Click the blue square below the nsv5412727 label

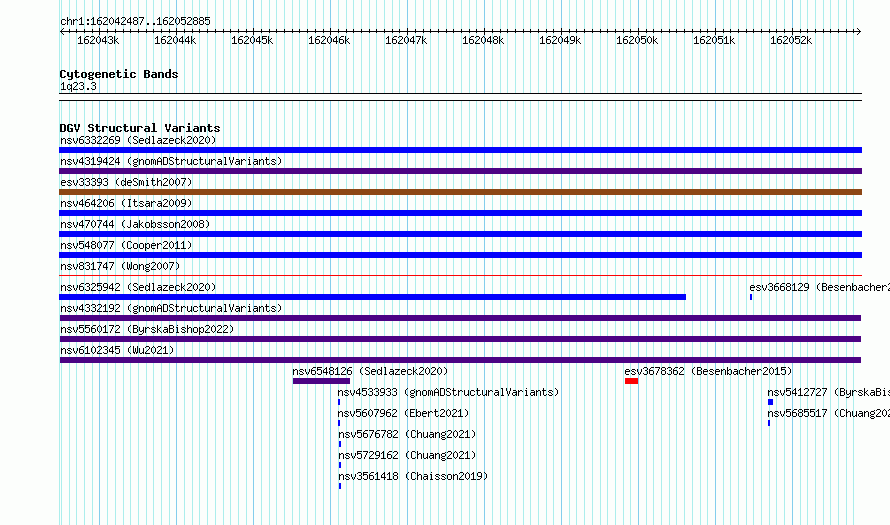[x=770, y=402]
